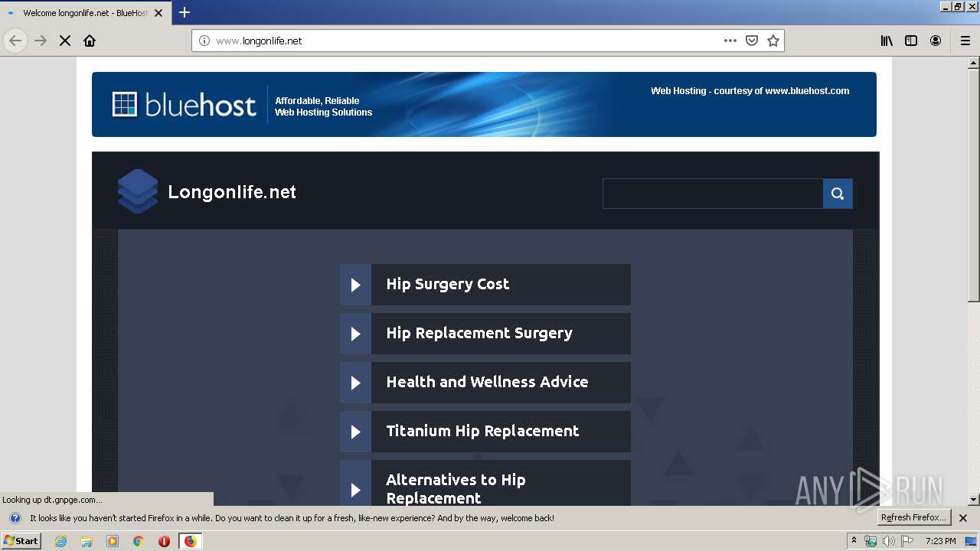Show site information icon in address bar

(x=204, y=41)
